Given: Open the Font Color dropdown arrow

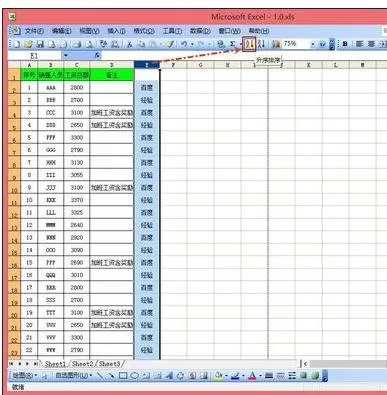Looking at the screenshot, I should tap(260, 376).
